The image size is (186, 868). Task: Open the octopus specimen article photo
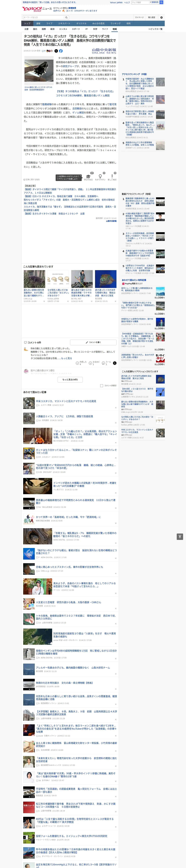[x=39, y=71]
